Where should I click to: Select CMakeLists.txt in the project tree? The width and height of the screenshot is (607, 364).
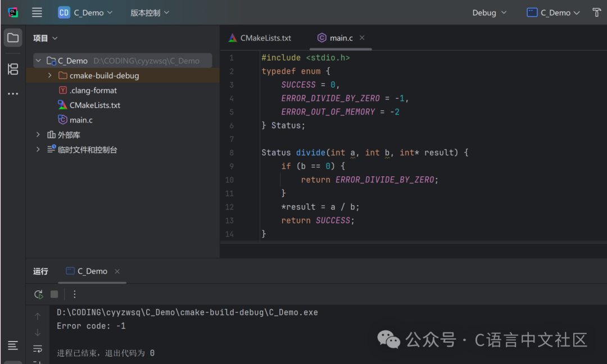(95, 105)
